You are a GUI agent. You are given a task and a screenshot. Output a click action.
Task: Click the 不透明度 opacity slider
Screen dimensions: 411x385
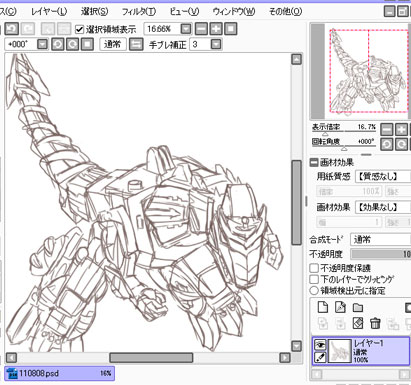point(381,254)
